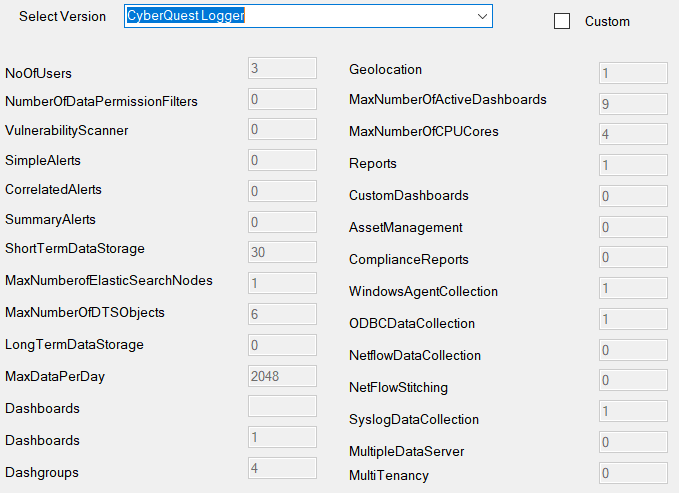This screenshot has height=493, width=679.
Task: Click the 'NetflowDataCollection' label
Action: coord(415,355)
